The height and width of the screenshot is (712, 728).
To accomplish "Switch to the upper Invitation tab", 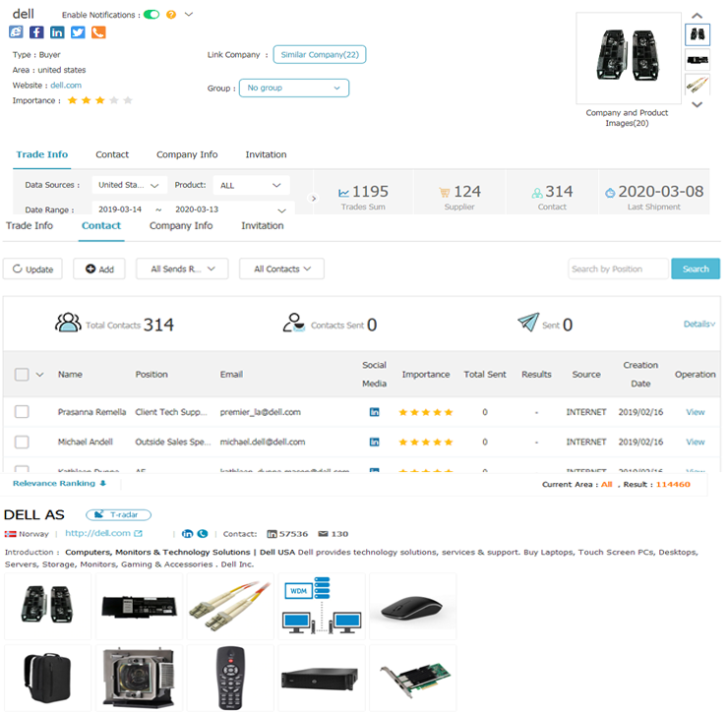I will 266,154.
